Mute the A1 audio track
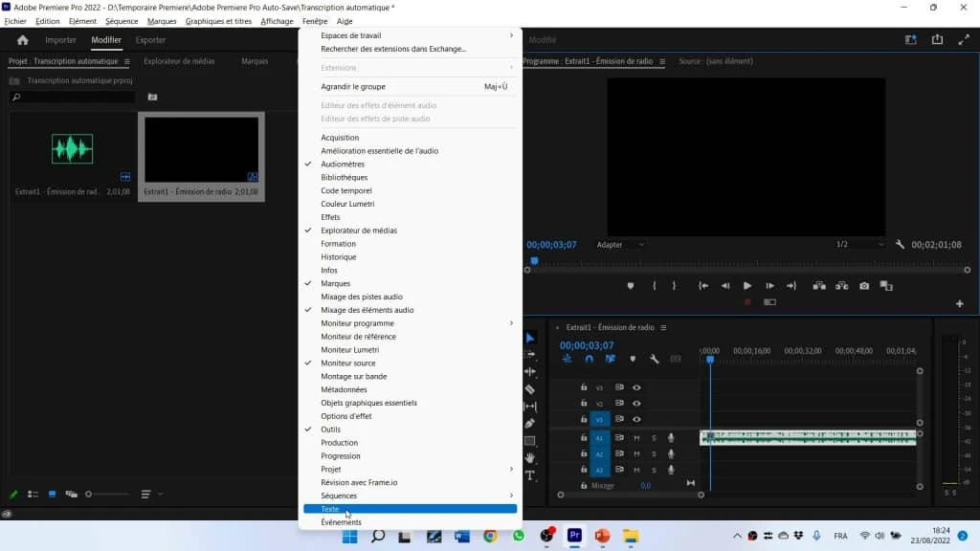This screenshot has width=980, height=551. click(636, 438)
